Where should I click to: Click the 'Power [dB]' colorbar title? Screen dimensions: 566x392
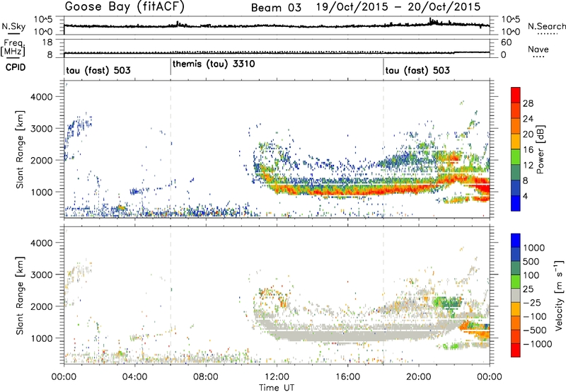point(540,149)
